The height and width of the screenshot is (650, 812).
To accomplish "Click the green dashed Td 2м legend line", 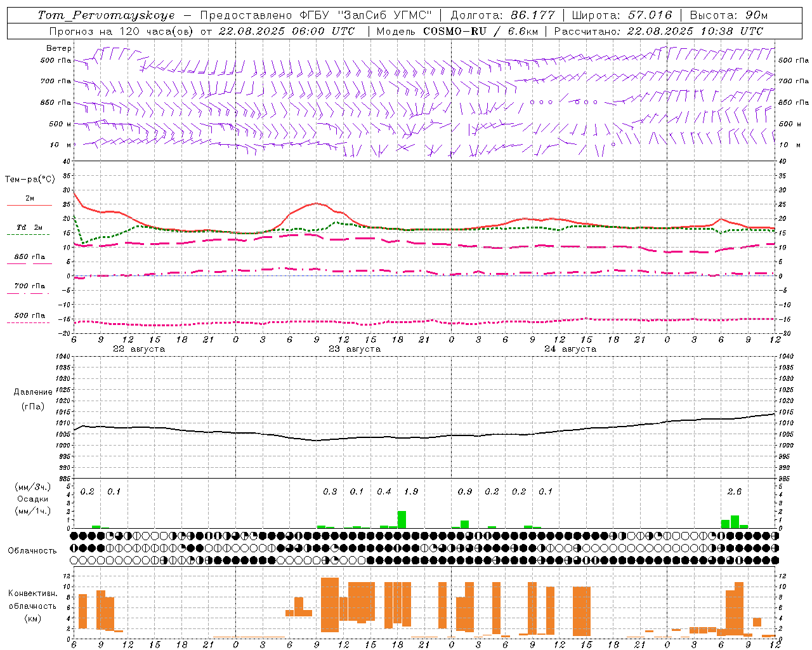I will click(x=28, y=234).
